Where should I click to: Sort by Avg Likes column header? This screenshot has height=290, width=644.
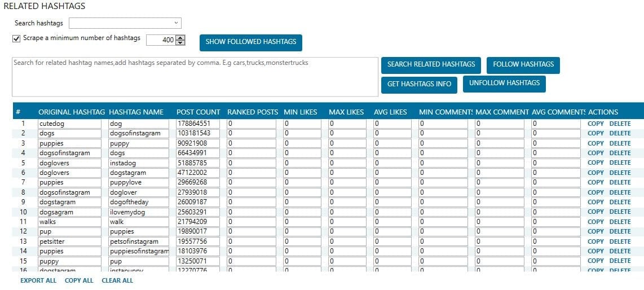pyautogui.click(x=391, y=112)
